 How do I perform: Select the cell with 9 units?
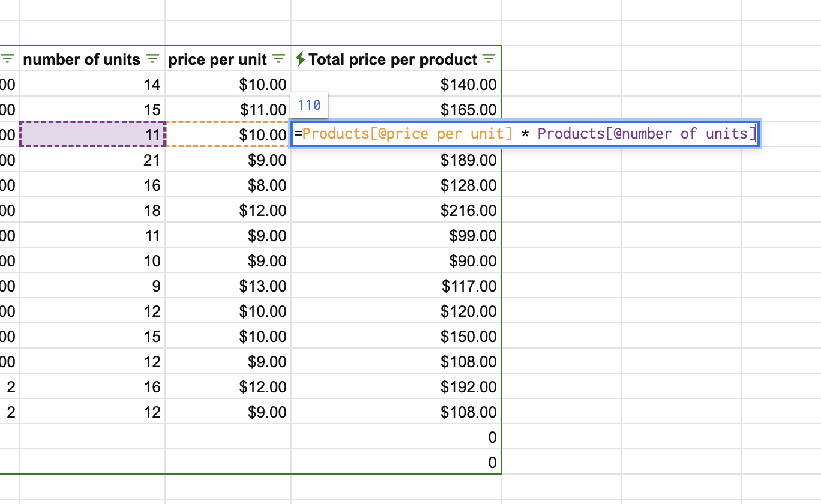click(x=92, y=286)
